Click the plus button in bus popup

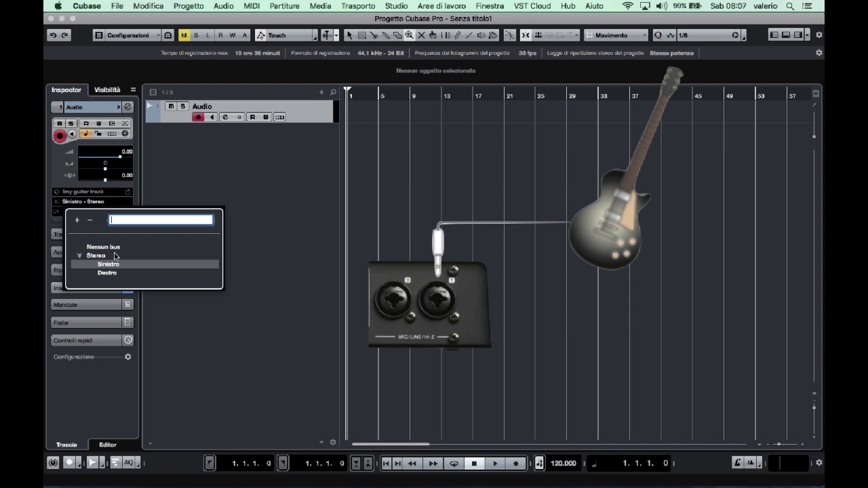pyautogui.click(x=77, y=220)
